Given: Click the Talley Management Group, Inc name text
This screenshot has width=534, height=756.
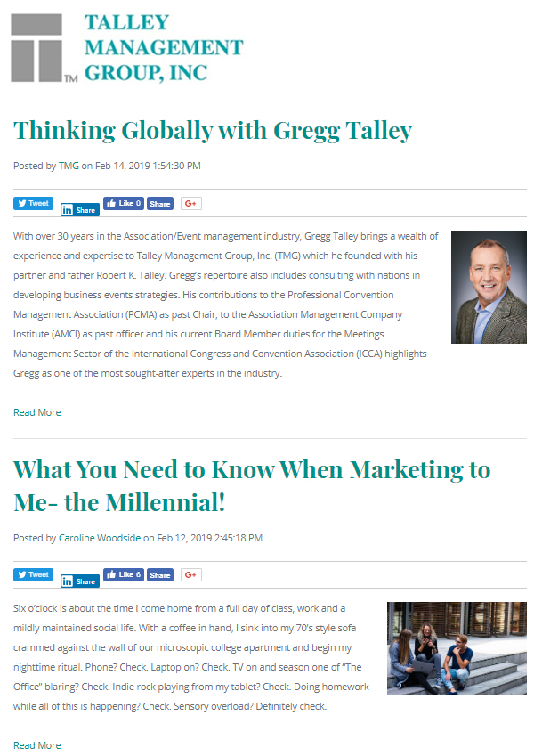Looking at the screenshot, I should (x=163, y=48).
